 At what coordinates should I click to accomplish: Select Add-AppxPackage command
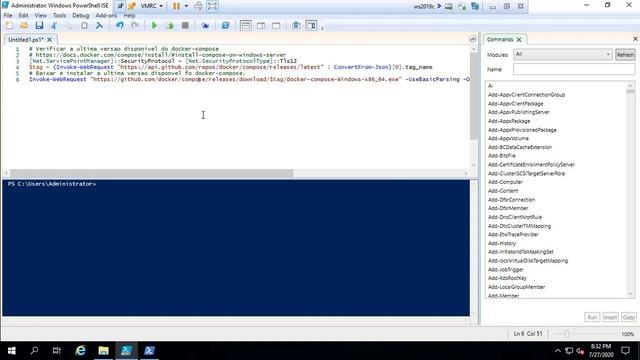click(x=509, y=121)
